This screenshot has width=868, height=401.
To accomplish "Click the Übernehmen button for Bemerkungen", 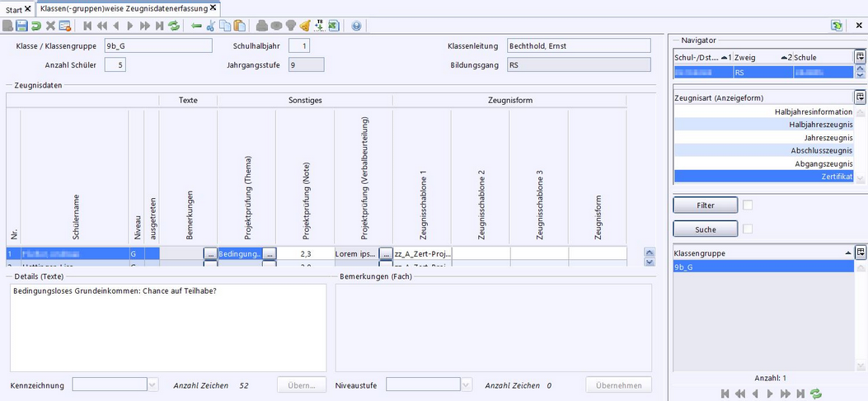I will click(619, 385).
